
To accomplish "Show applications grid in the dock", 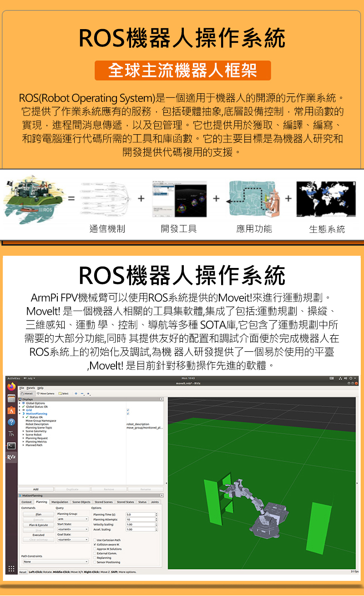I will [11, 569].
